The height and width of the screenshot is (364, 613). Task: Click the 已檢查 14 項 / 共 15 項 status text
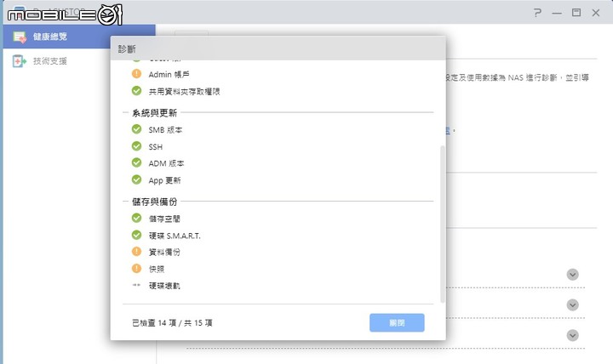coord(172,323)
